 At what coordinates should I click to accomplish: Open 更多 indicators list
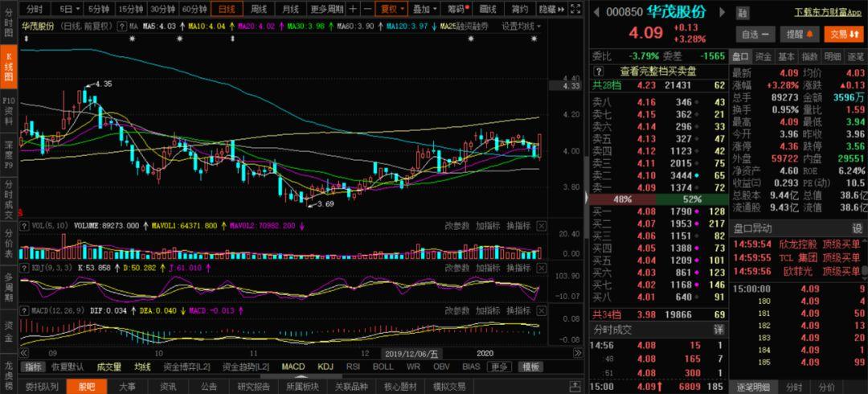point(499,367)
